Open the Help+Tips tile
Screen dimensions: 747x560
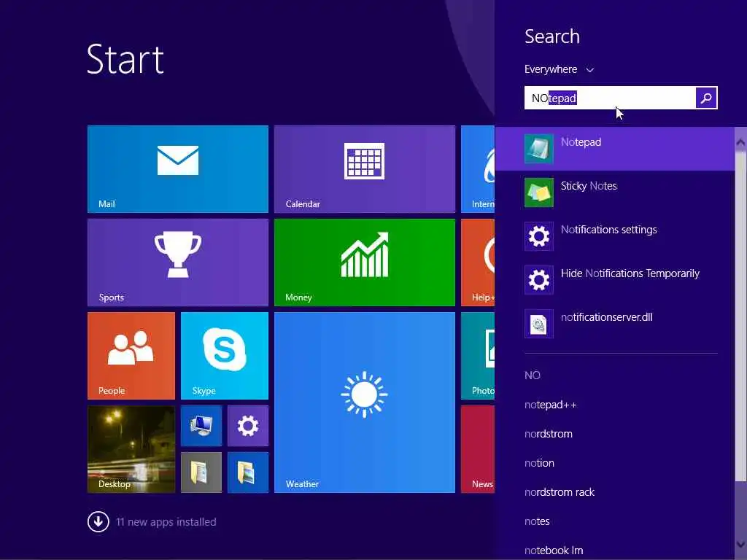coord(478,262)
